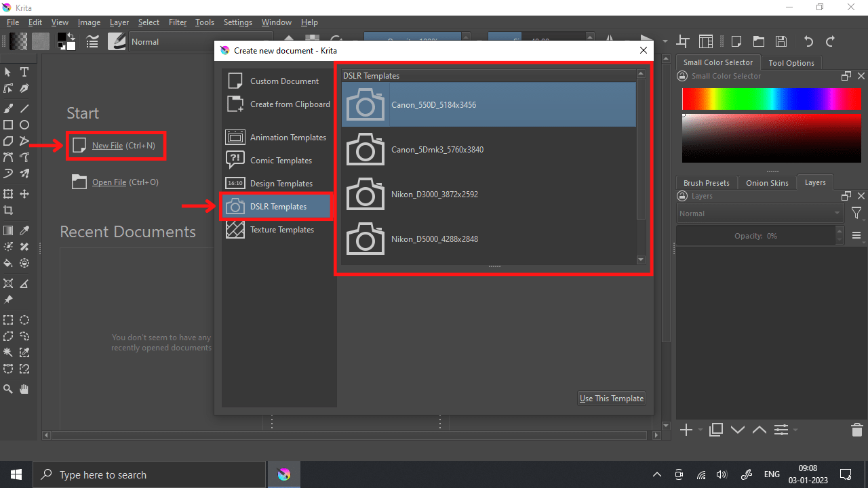Click the New File link on Start
Image resolution: width=868 pixels, height=488 pixels.
[x=108, y=146]
